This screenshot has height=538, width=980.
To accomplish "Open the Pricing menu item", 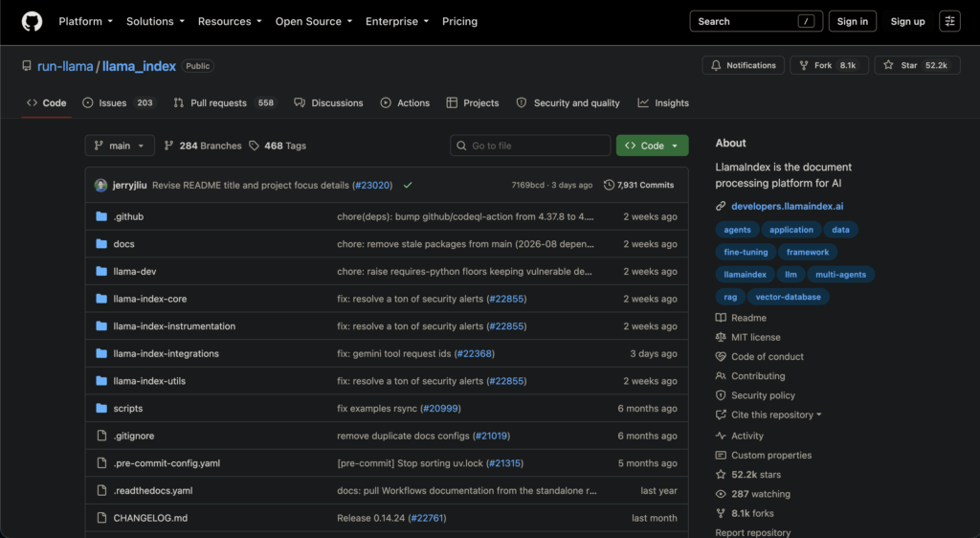I will pyautogui.click(x=459, y=21).
